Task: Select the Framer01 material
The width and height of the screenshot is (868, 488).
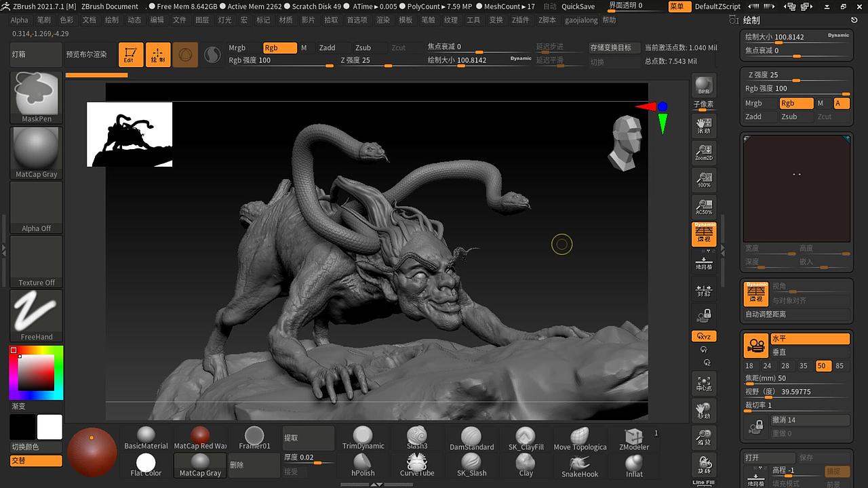Action: click(254, 438)
